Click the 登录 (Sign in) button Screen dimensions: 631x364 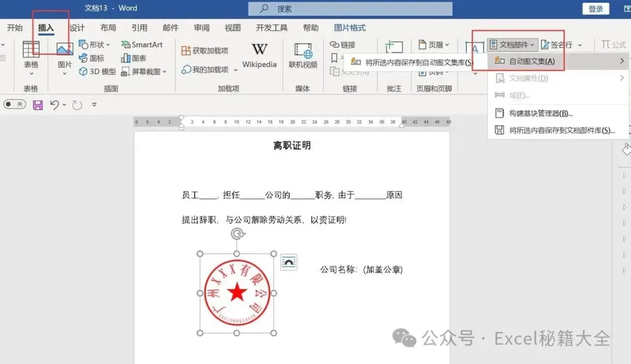point(595,9)
